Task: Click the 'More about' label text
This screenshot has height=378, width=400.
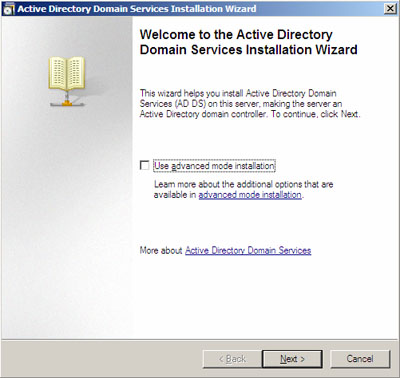Action: (x=161, y=250)
